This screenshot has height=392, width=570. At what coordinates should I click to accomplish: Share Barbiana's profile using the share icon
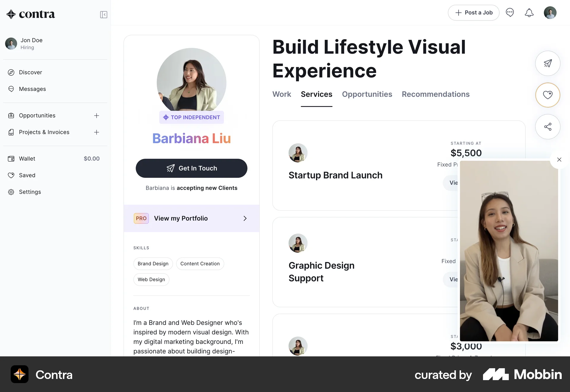548,127
